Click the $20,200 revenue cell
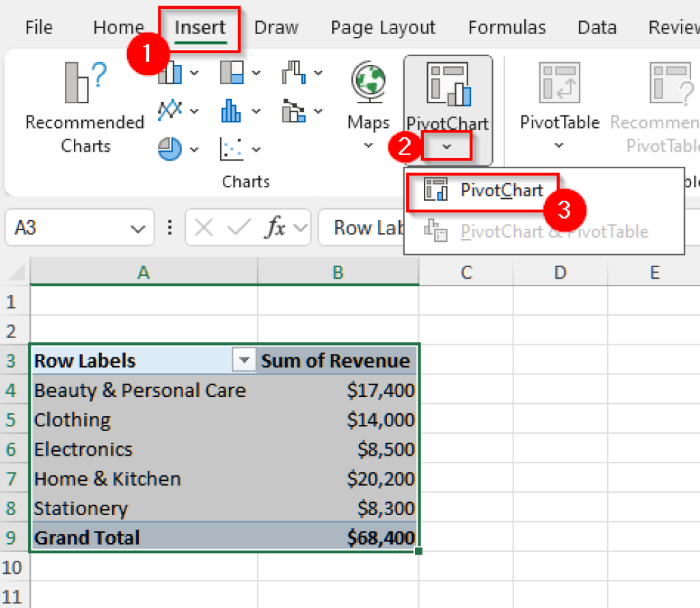700x608 pixels. point(338,478)
